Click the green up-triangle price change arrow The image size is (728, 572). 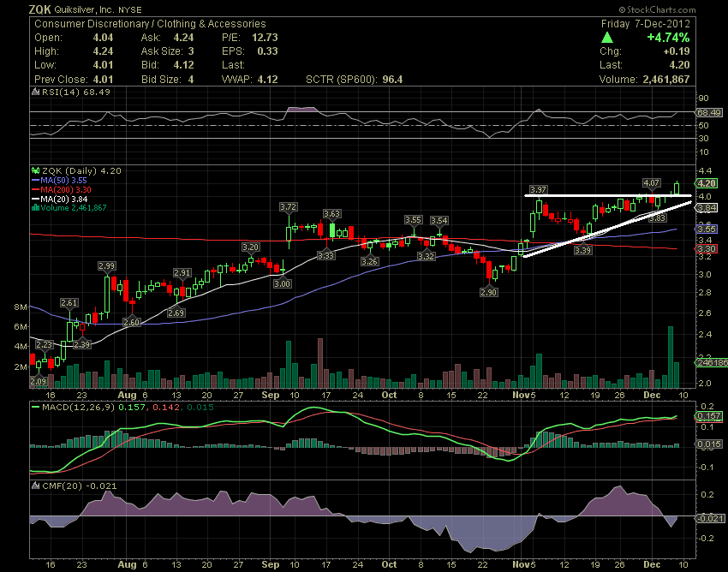(x=607, y=38)
